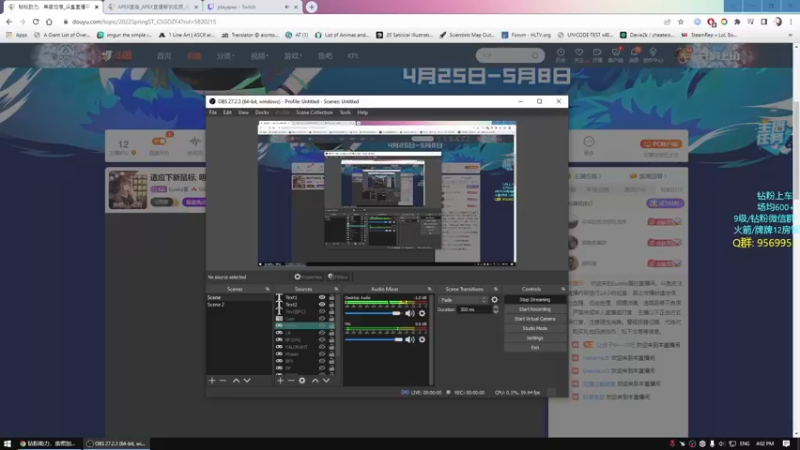Open new Chrome tab
Image resolution: width=800 pixels, height=450 pixels.
[311, 7]
